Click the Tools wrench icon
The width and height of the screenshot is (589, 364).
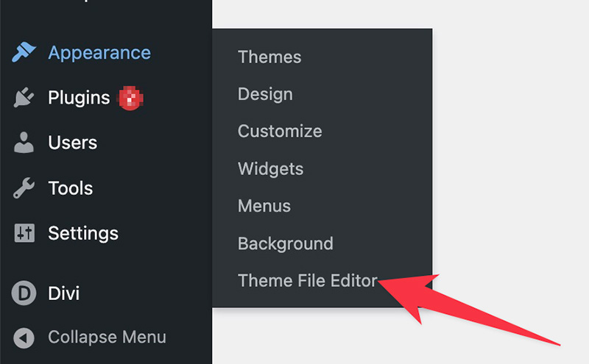[24, 188]
